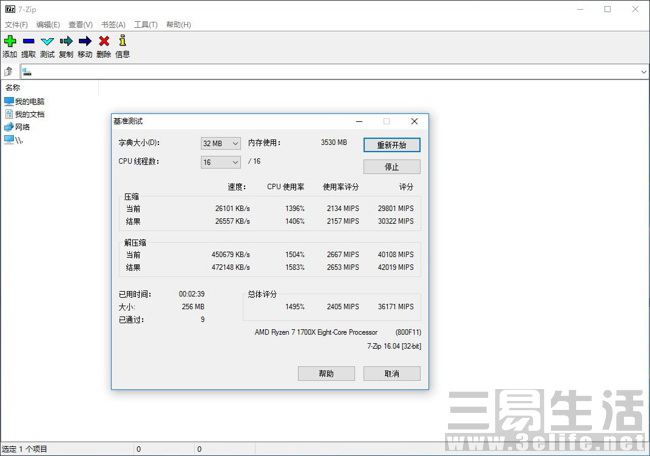The height and width of the screenshot is (456, 650).
Task: Open the Edit (编辑) menu
Action: 48,24
